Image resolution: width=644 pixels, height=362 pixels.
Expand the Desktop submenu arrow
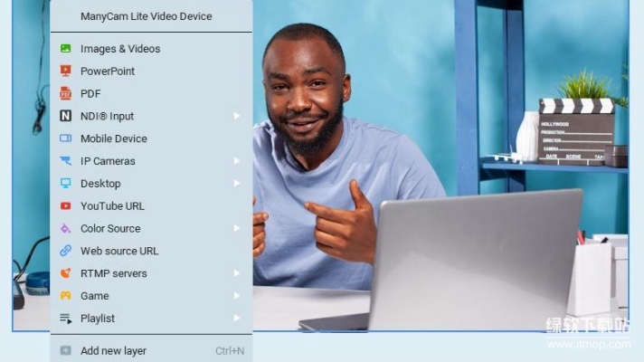click(x=237, y=184)
